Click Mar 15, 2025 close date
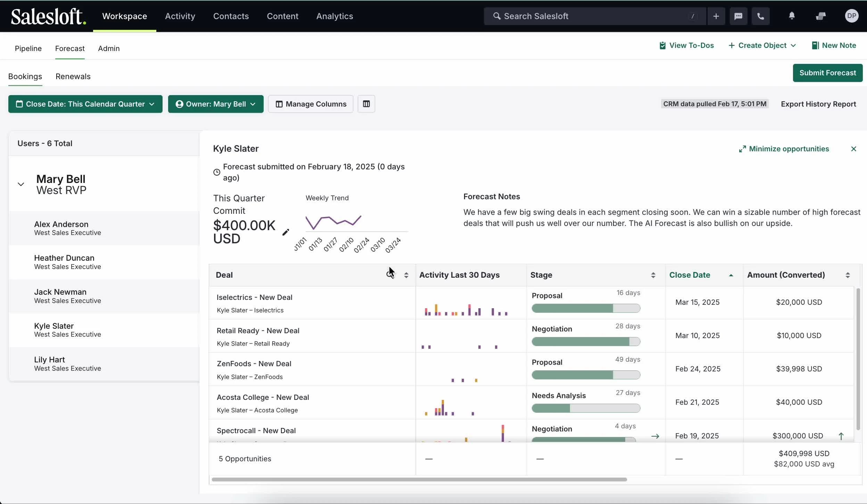The image size is (867, 504). click(697, 302)
